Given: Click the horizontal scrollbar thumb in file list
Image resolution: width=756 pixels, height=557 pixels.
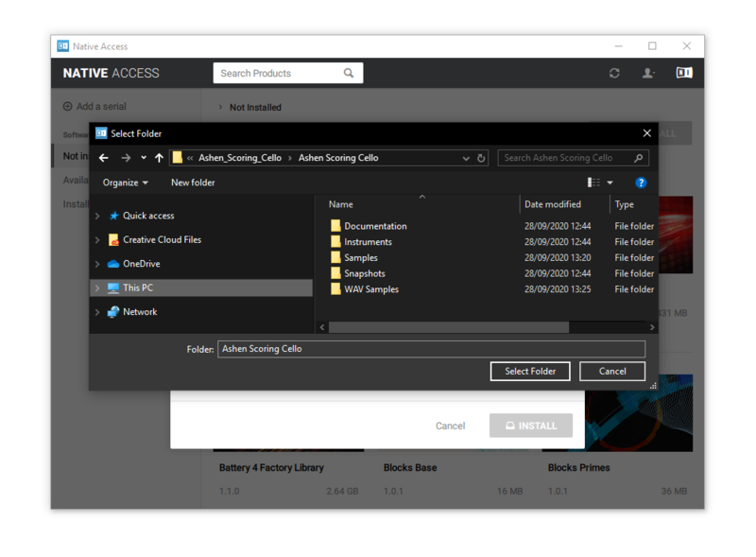Looking at the screenshot, I should 448,327.
